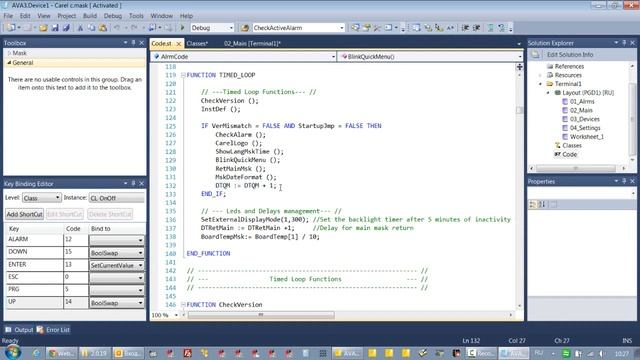Pin the Toolbox panel with the pushpin icon
The width and height of the screenshot is (640, 360).
[x=133, y=43]
